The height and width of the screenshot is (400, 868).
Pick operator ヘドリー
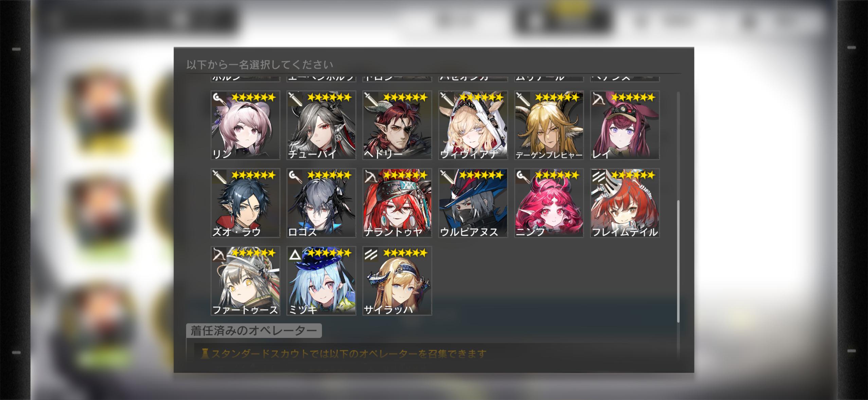397,125
